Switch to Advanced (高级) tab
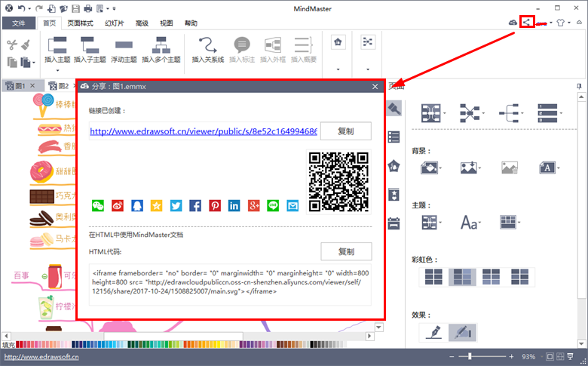The height and width of the screenshot is (366, 588). (x=142, y=23)
